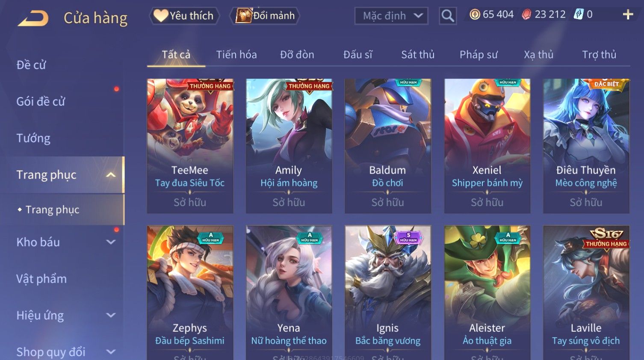Select the Tiến hóa tab
Viewport: 644px width, 360px height.
[236, 55]
